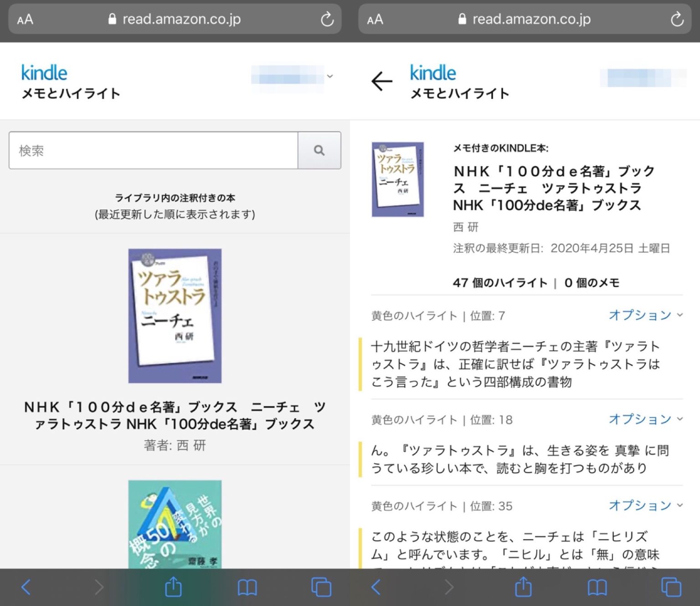Image resolution: width=700 pixels, height=606 pixels.
Task: Tap Safari back chevron in right bottom toolbar
Action: 376,587
